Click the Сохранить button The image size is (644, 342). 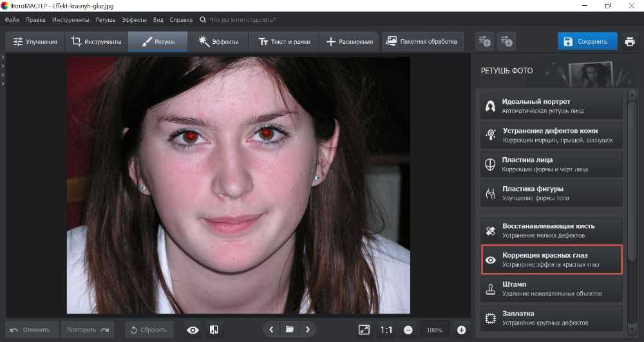[587, 42]
